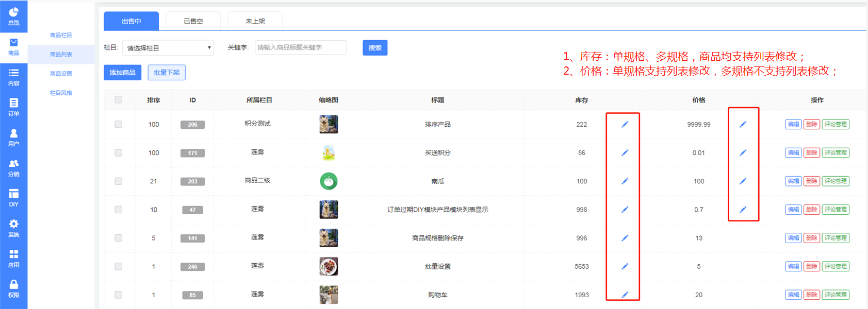The image size is (868, 309).
Task: Click the title 订单过期DIY模块产品模块列表显示
Action: coord(438,210)
